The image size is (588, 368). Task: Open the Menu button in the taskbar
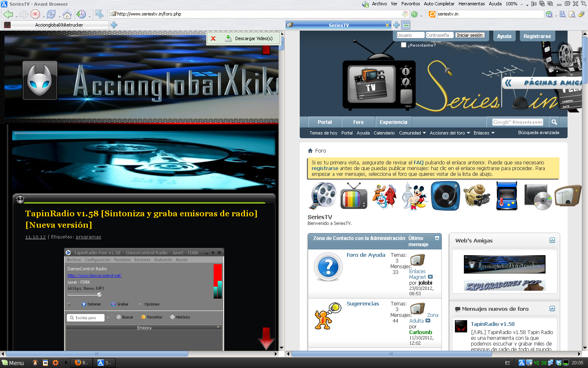coord(13,363)
